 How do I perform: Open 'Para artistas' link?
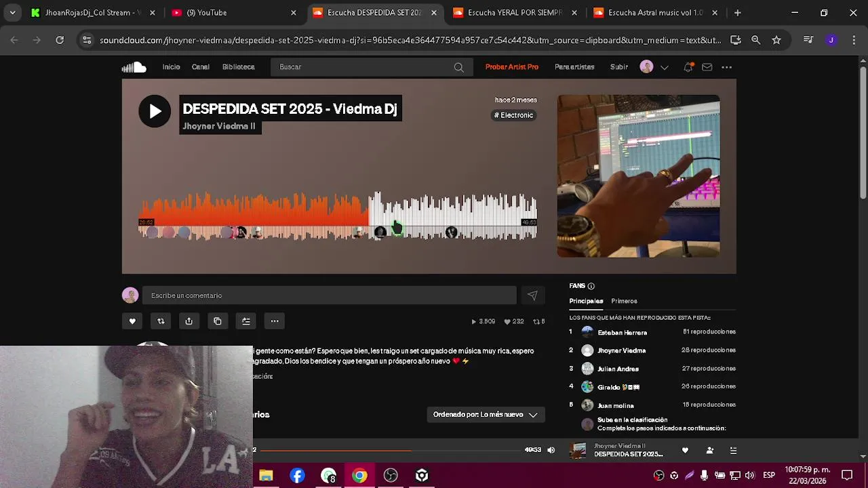click(x=574, y=67)
